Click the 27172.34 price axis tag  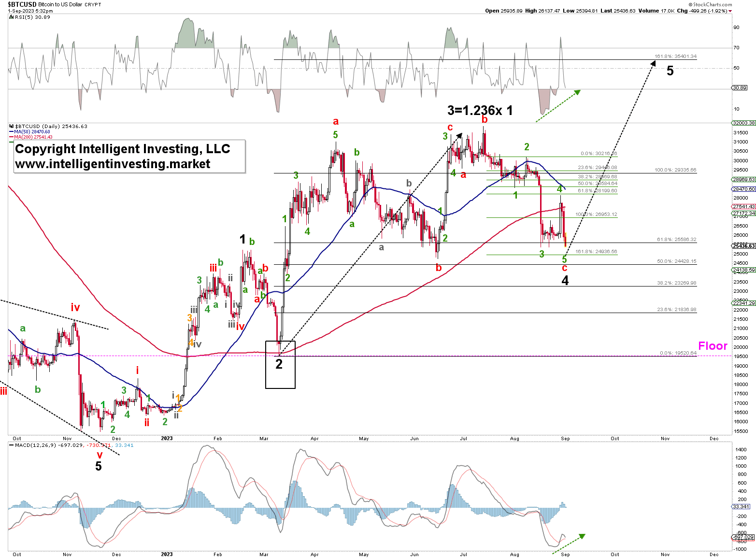[744, 213]
